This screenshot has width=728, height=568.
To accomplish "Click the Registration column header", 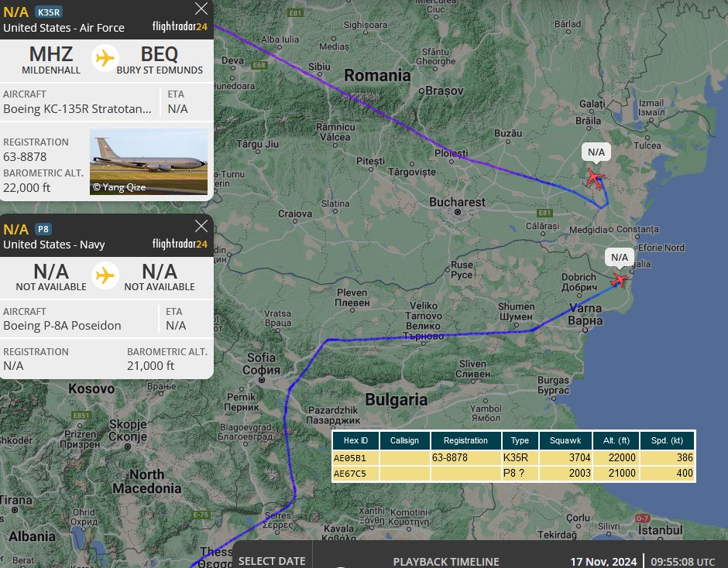I will tap(465, 440).
